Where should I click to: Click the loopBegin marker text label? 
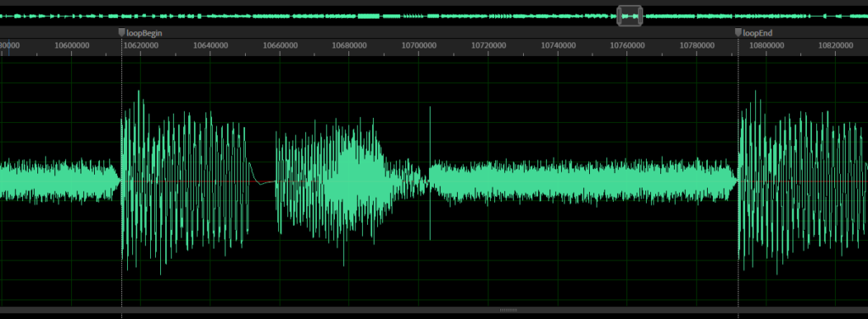tap(144, 33)
